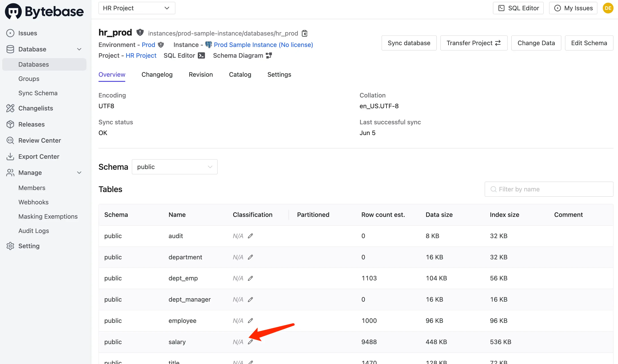The height and width of the screenshot is (364, 618).
Task: Click the shield icon beside hr_prod title
Action: point(140,32)
